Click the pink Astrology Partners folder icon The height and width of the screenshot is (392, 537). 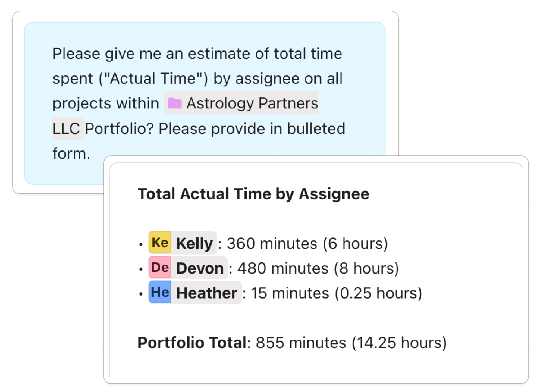(x=175, y=103)
